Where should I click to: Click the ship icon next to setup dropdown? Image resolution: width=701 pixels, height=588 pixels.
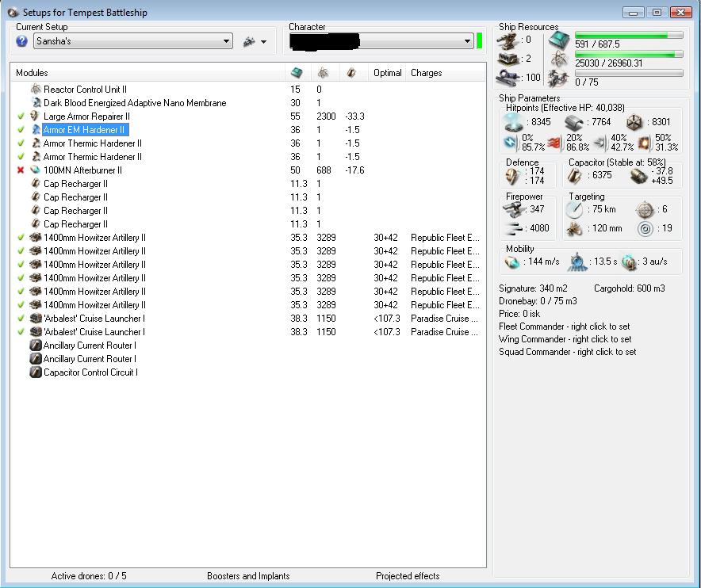(x=249, y=41)
